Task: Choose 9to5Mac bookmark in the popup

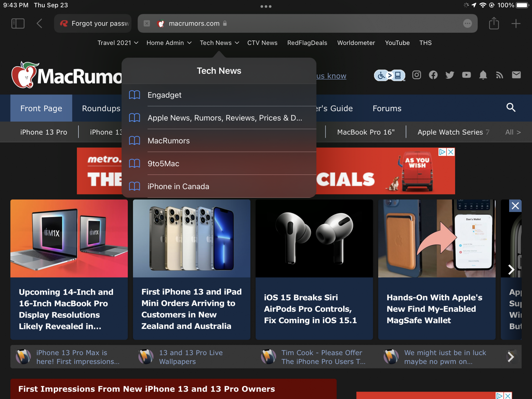Action: point(163,164)
